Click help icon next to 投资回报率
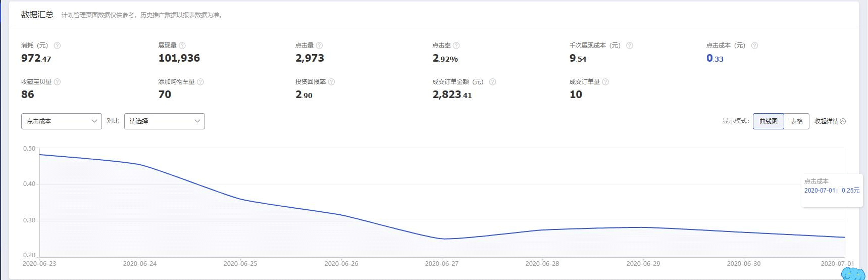 click(331, 82)
